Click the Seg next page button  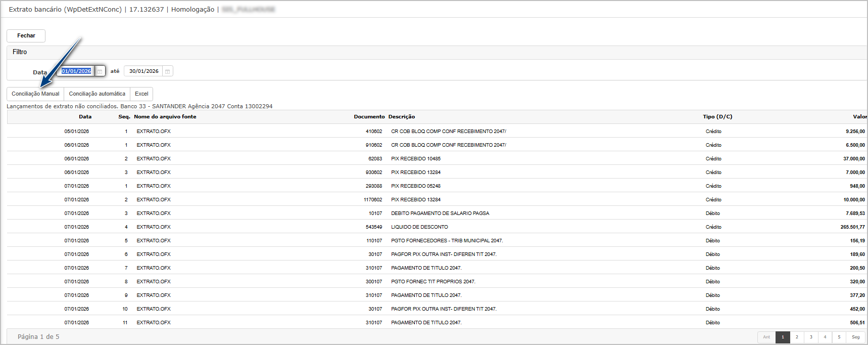(x=855, y=337)
